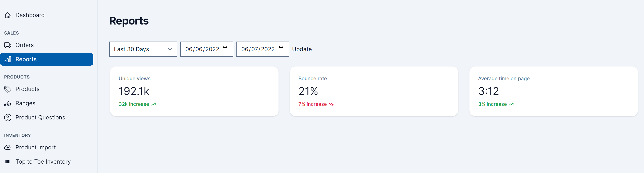Click the Reports bar chart icon

[x=8, y=59]
